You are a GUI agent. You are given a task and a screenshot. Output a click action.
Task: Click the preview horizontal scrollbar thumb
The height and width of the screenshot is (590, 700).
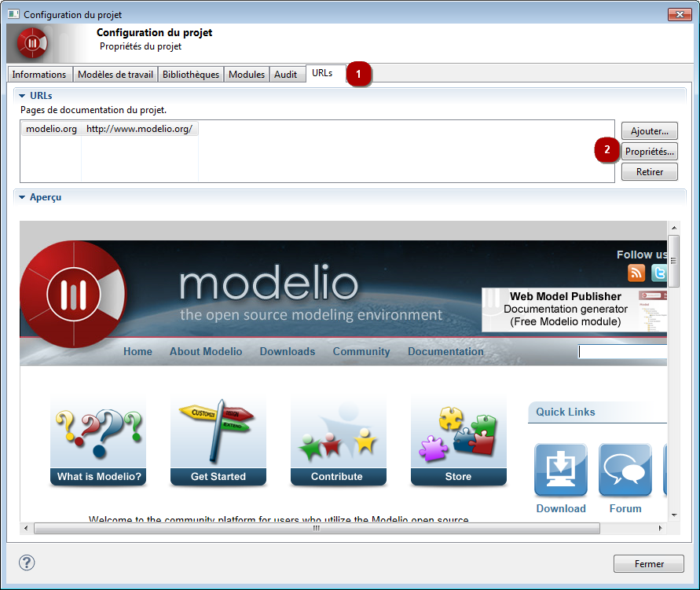click(317, 529)
